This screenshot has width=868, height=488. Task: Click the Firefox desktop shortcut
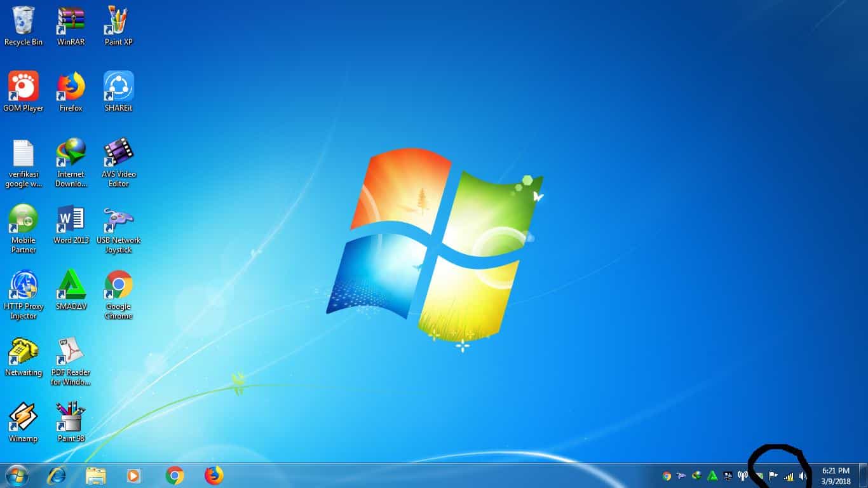(71, 91)
